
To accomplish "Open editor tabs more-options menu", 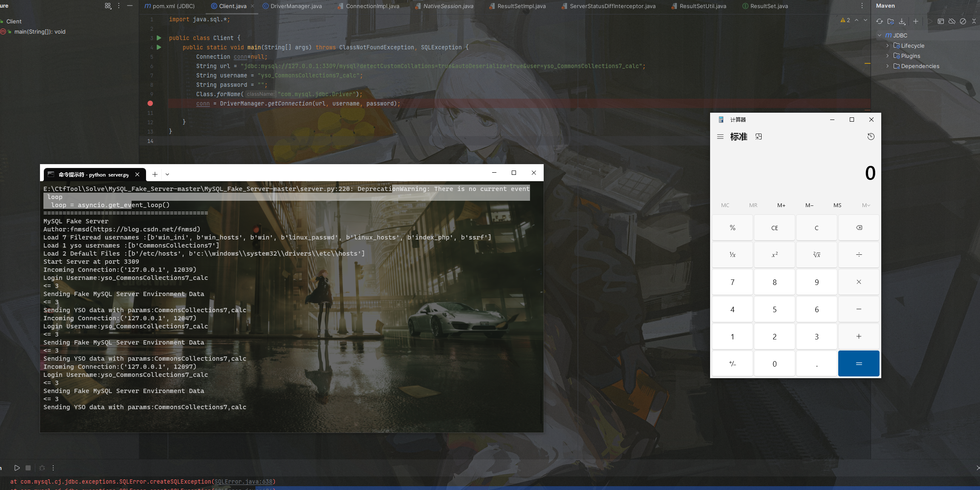I will point(862,6).
